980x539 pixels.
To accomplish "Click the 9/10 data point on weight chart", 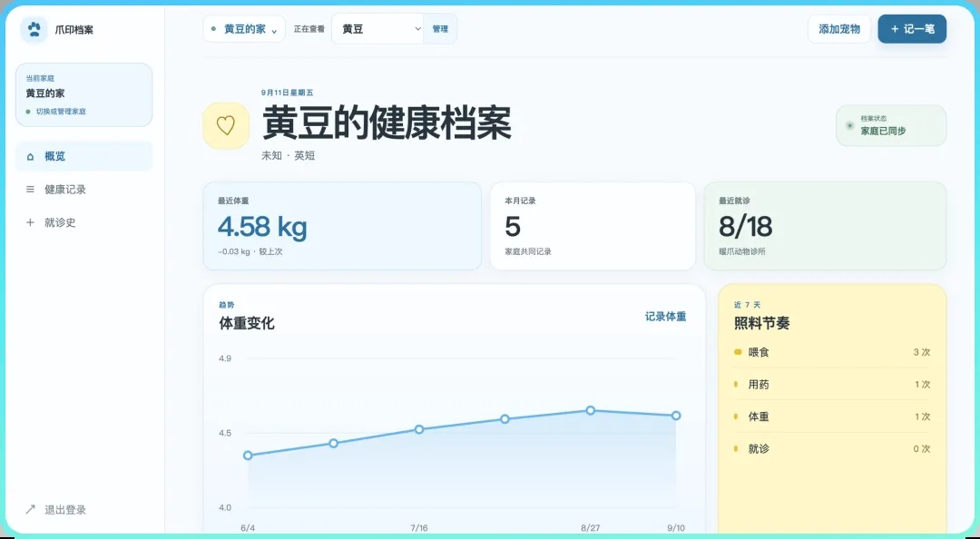I will (676, 416).
